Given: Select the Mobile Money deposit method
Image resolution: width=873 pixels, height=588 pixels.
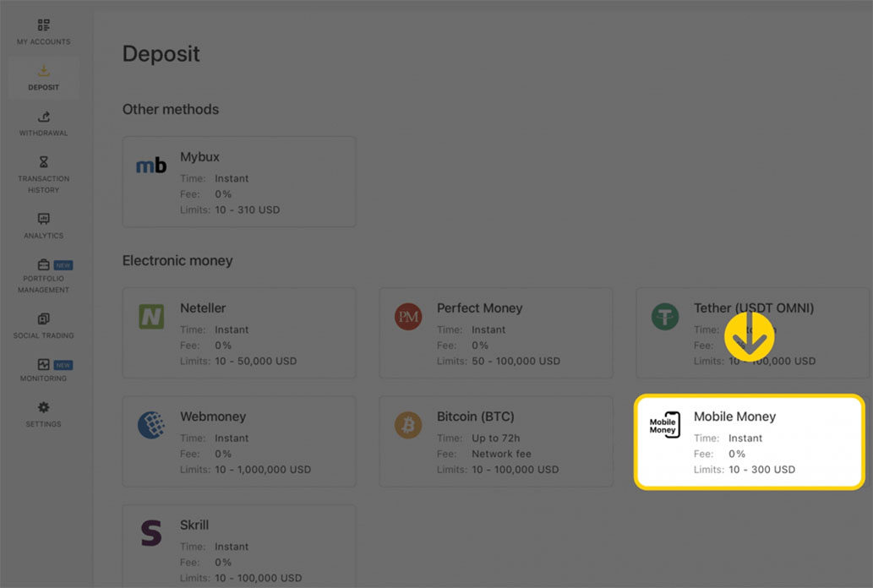Looking at the screenshot, I should pyautogui.click(x=749, y=441).
